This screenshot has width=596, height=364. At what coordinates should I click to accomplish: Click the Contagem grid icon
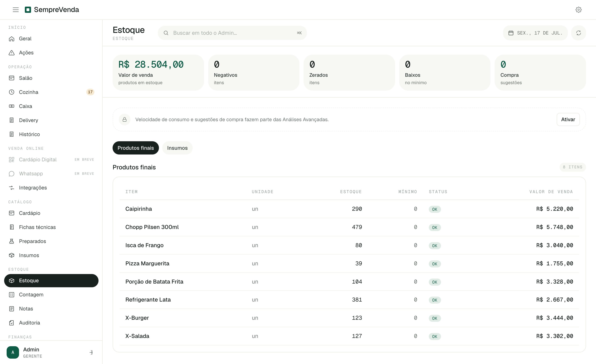[12, 295]
